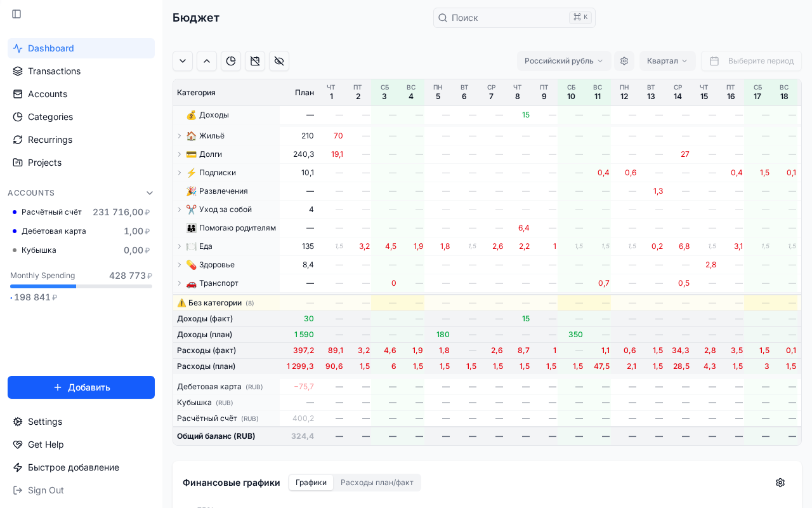
Task: Click the Monthly Spending progress bar
Action: coord(81,286)
